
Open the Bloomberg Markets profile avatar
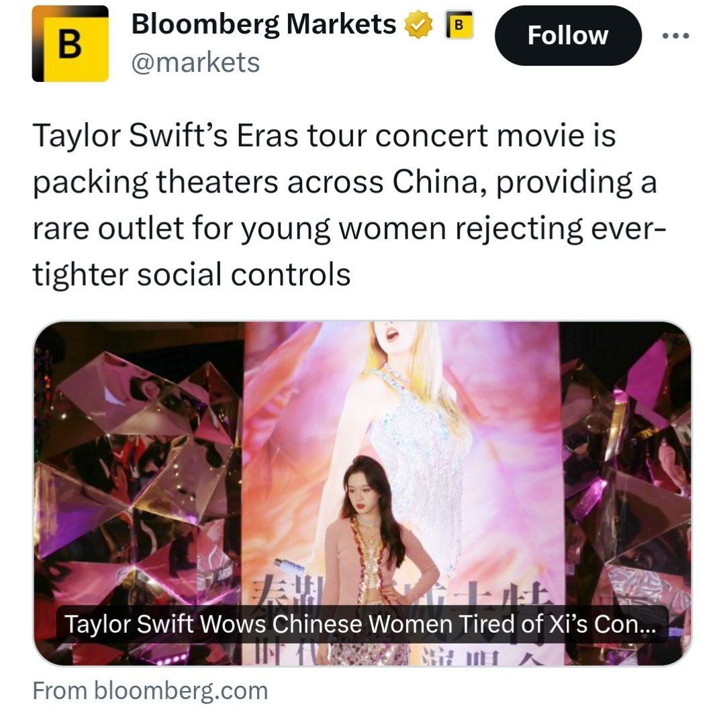[x=70, y=44]
